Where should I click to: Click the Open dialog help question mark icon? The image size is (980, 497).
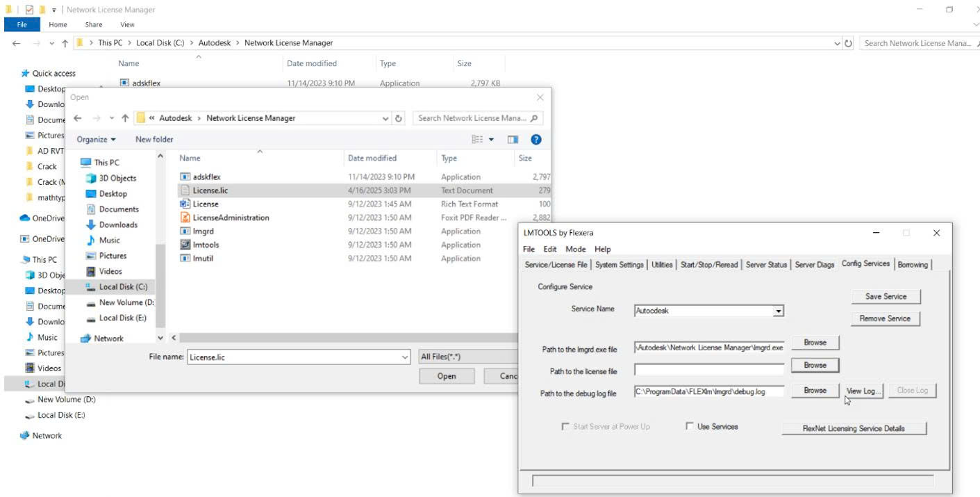[535, 140]
